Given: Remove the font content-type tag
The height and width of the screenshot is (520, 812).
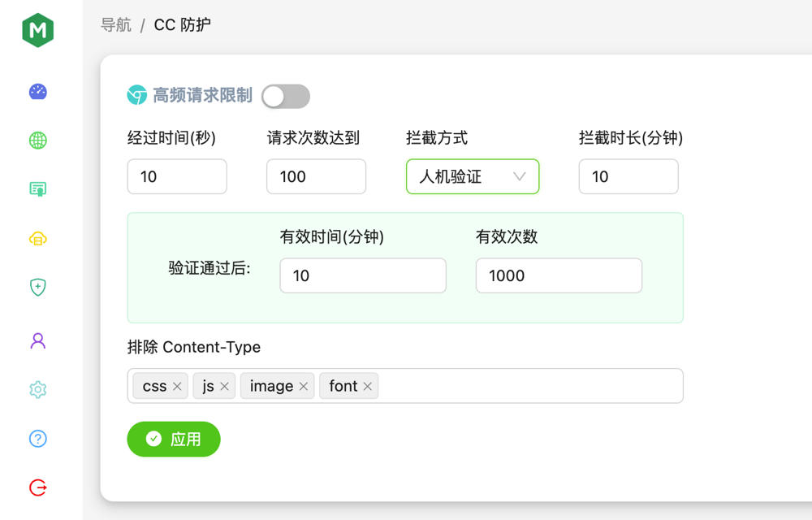Looking at the screenshot, I should (368, 387).
